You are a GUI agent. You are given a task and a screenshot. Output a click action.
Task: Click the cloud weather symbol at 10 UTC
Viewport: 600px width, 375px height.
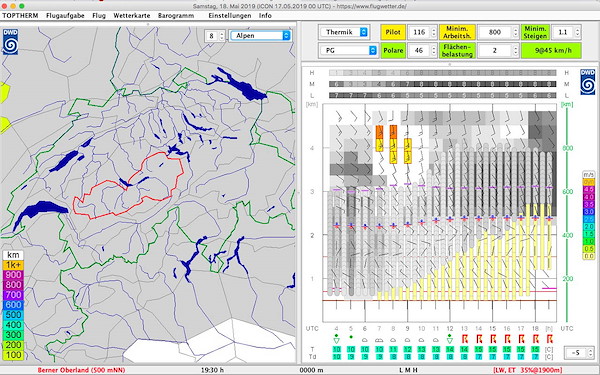coord(421,340)
